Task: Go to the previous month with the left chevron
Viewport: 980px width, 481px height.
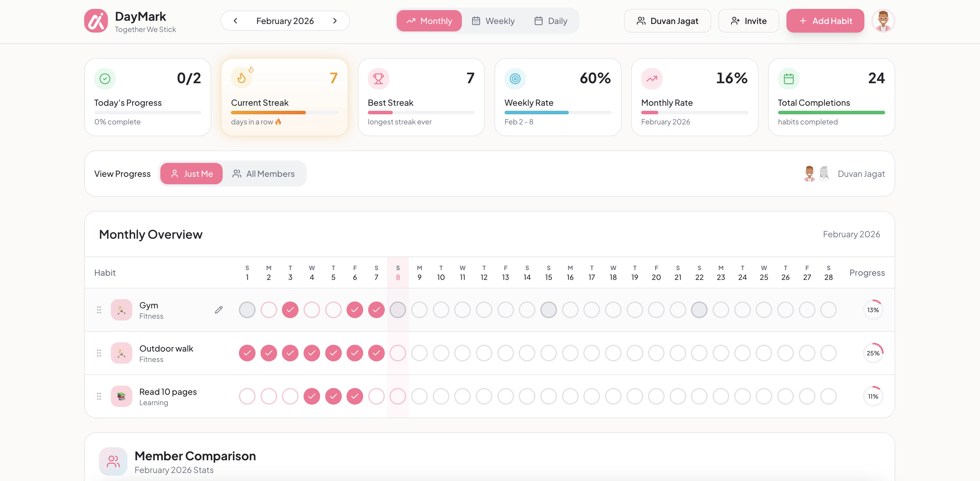Action: 235,21
